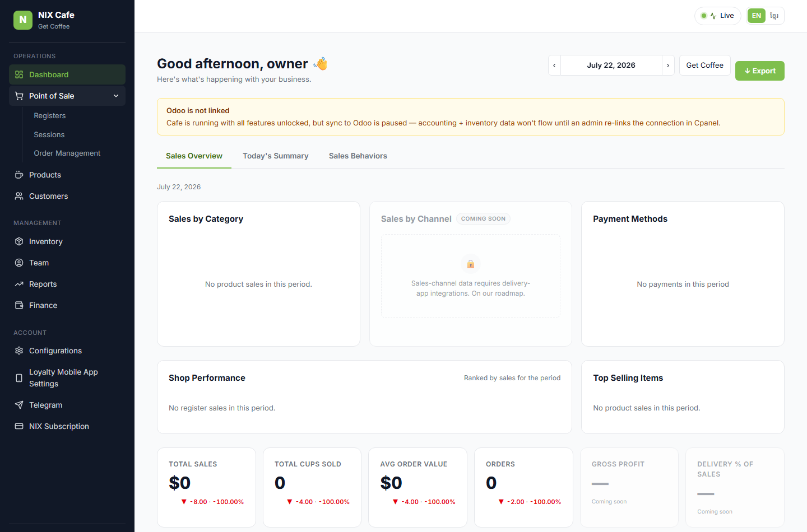807x532 pixels.
Task: Click the green Live status dot
Action: 704,16
